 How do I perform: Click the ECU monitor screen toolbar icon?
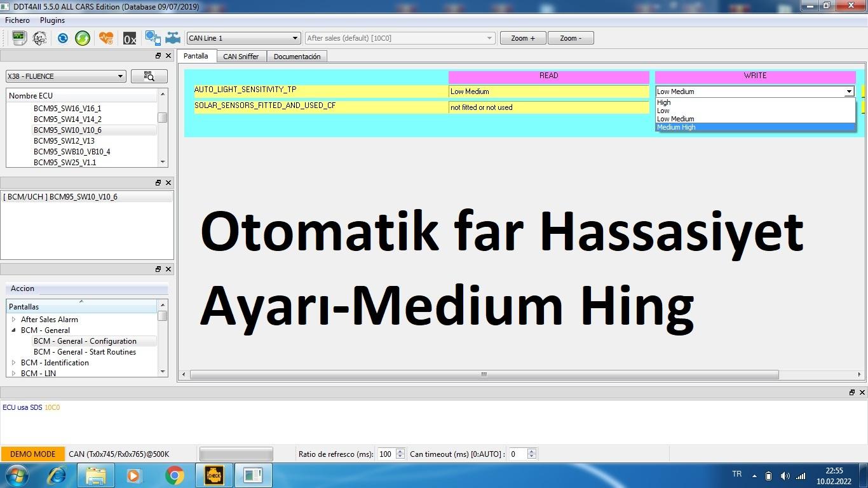coord(18,38)
